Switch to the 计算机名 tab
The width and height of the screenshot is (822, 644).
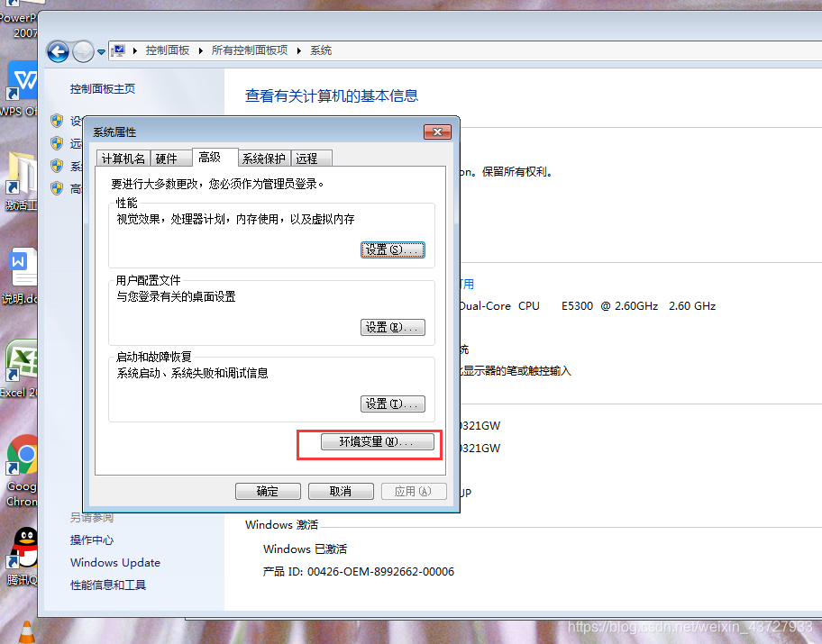123,157
